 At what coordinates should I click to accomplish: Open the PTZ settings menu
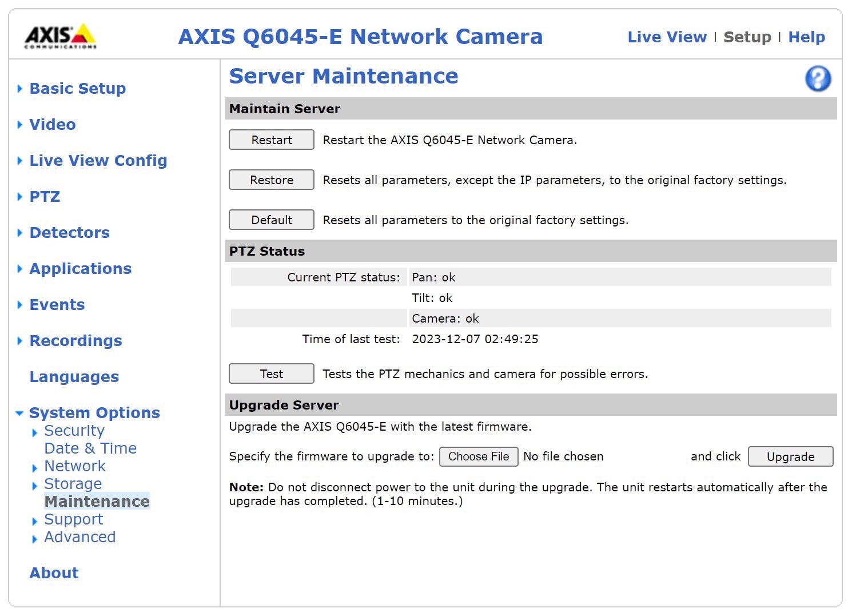pos(45,197)
